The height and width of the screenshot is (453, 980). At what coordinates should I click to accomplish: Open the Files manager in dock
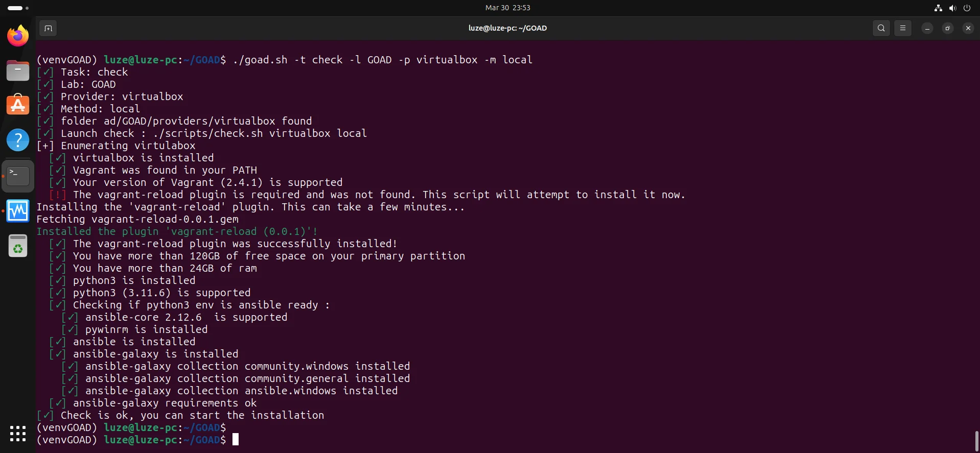pos(18,70)
